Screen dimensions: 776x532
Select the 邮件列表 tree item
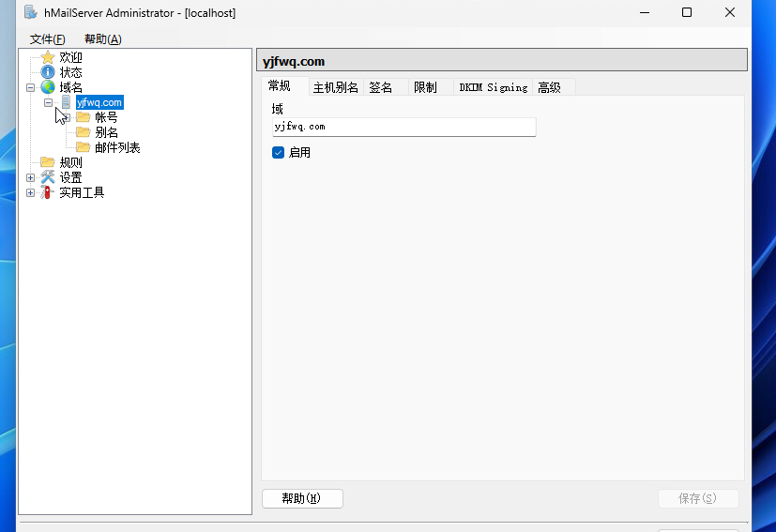[117, 147]
